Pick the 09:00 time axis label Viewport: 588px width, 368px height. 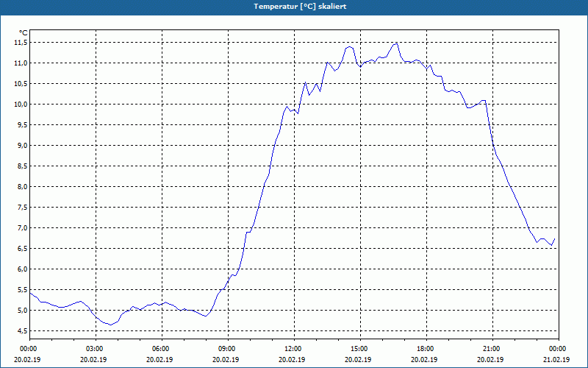(x=226, y=349)
